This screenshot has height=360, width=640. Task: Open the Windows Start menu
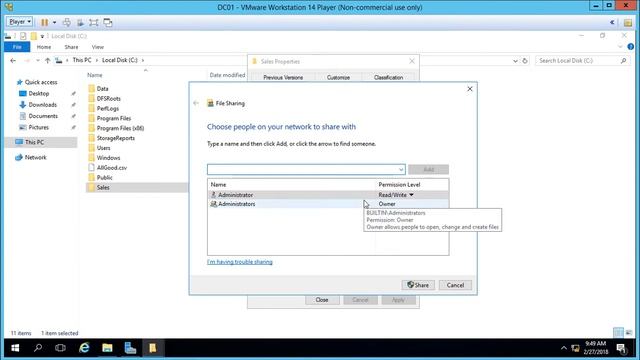tap(15, 348)
